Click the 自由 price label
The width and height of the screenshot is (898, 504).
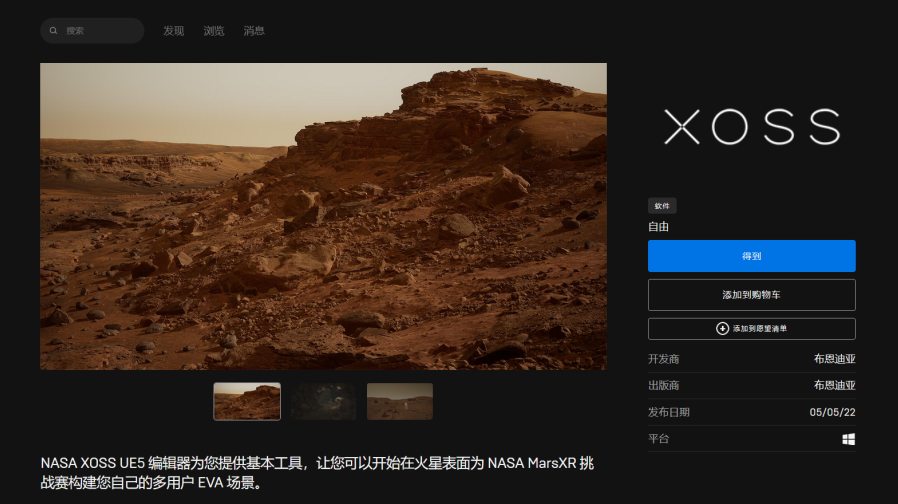(658, 227)
